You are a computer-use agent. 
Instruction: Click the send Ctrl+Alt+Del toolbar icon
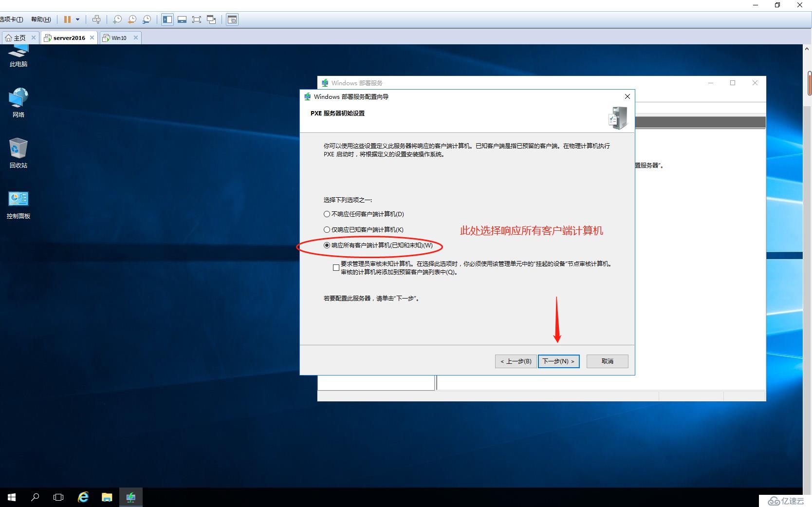(x=96, y=19)
